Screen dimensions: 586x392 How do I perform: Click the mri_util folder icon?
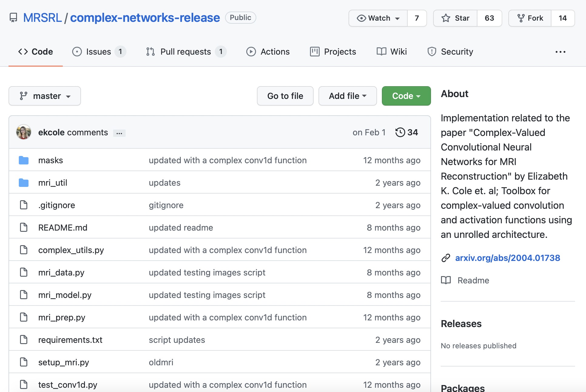click(24, 183)
